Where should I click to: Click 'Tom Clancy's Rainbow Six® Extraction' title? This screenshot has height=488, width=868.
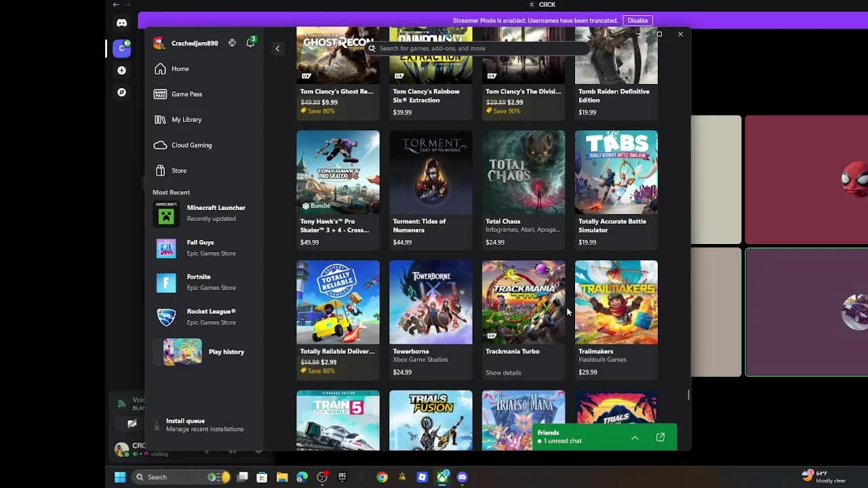click(427, 96)
